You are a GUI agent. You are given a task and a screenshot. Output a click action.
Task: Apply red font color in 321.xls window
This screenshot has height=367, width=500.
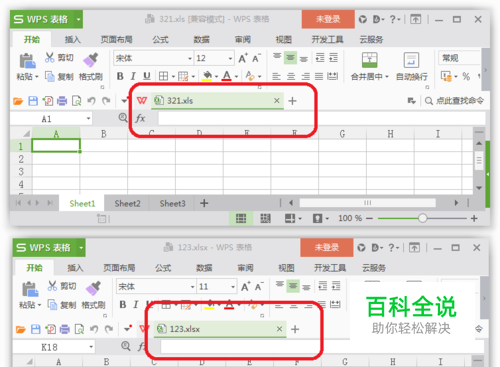pos(227,76)
